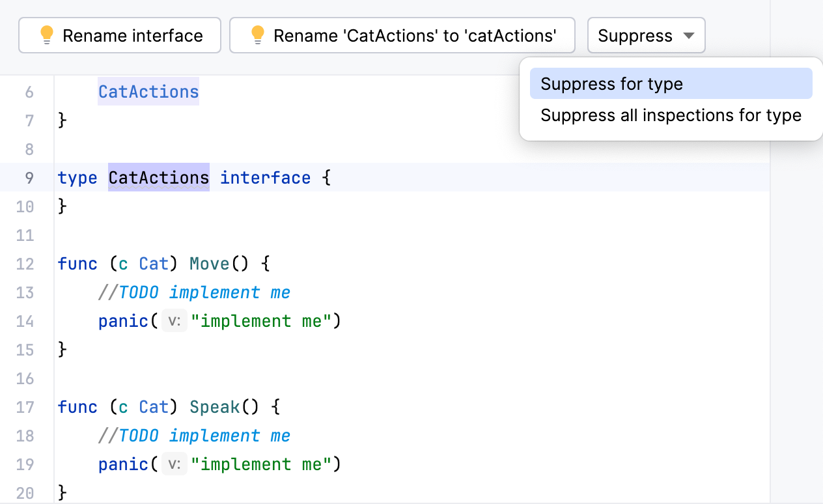Select the highlighted CatActions usage on line 6
The height and width of the screenshot is (504, 823).
(148, 92)
